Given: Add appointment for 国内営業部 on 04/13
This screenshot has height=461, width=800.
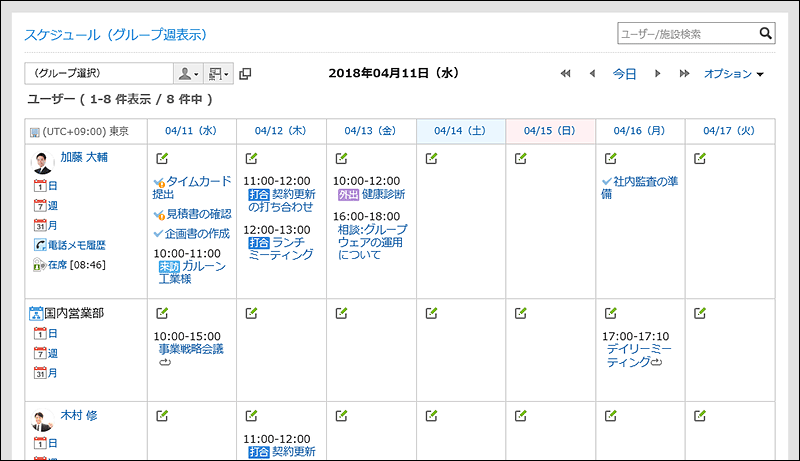Looking at the screenshot, I should click(x=341, y=313).
